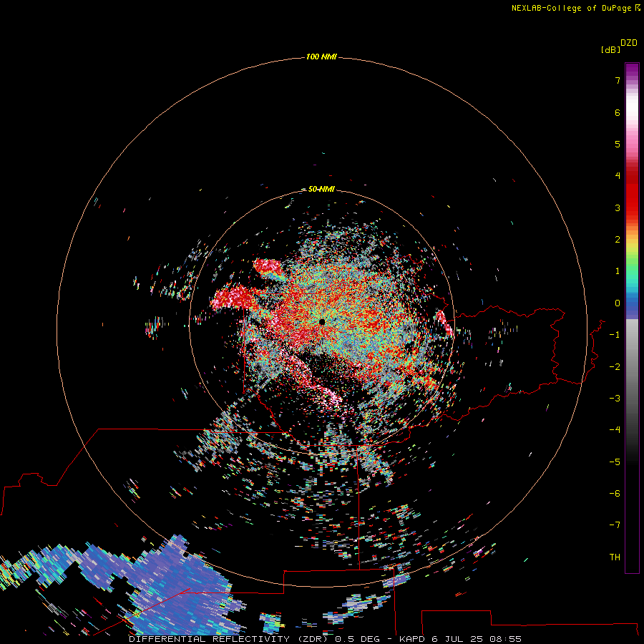
Task: Click the black radar site dot at center
Action: (322, 322)
